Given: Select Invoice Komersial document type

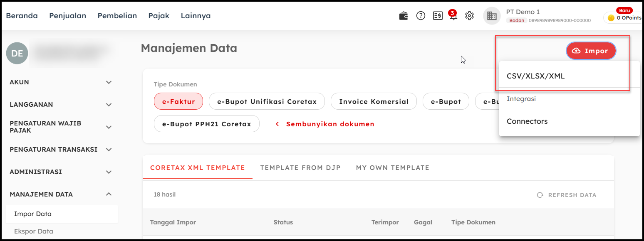Looking at the screenshot, I should (374, 101).
